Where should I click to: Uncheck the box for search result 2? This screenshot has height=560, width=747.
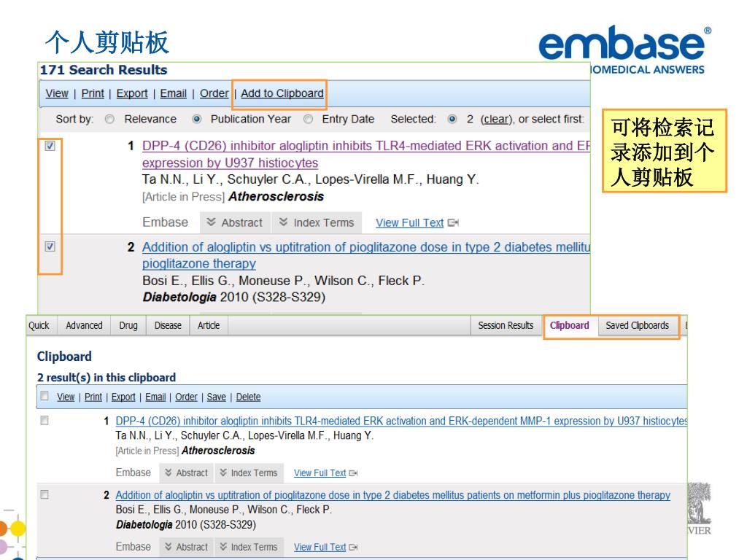coord(50,246)
